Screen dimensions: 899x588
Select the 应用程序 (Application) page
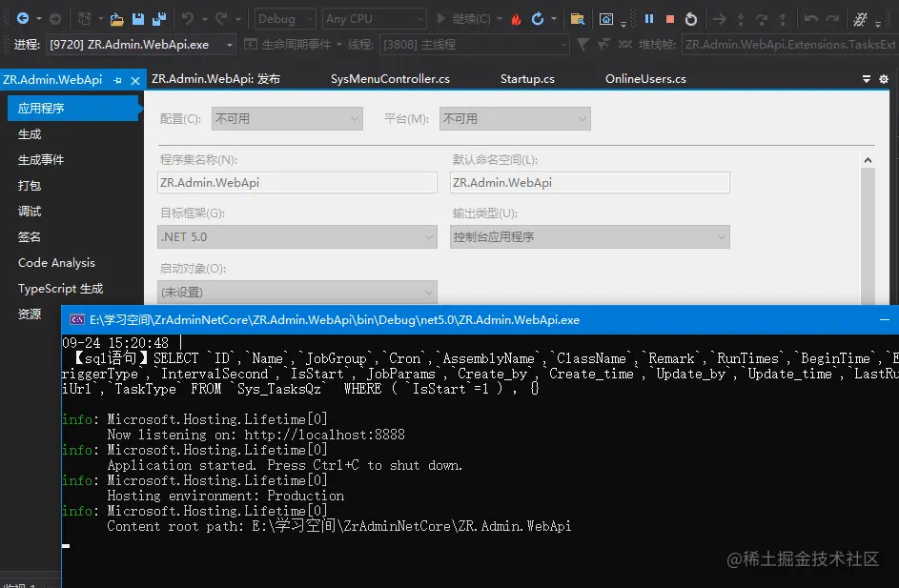click(x=73, y=108)
